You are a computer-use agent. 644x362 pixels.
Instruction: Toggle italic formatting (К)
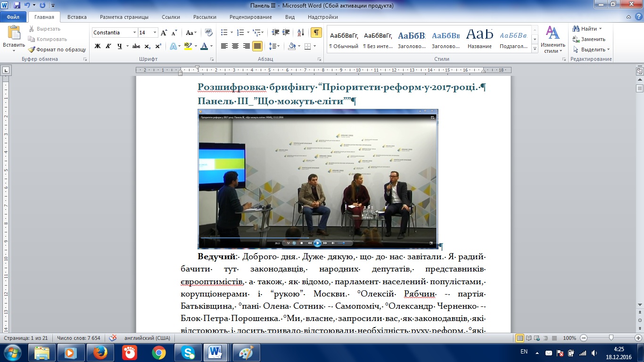pos(108,46)
